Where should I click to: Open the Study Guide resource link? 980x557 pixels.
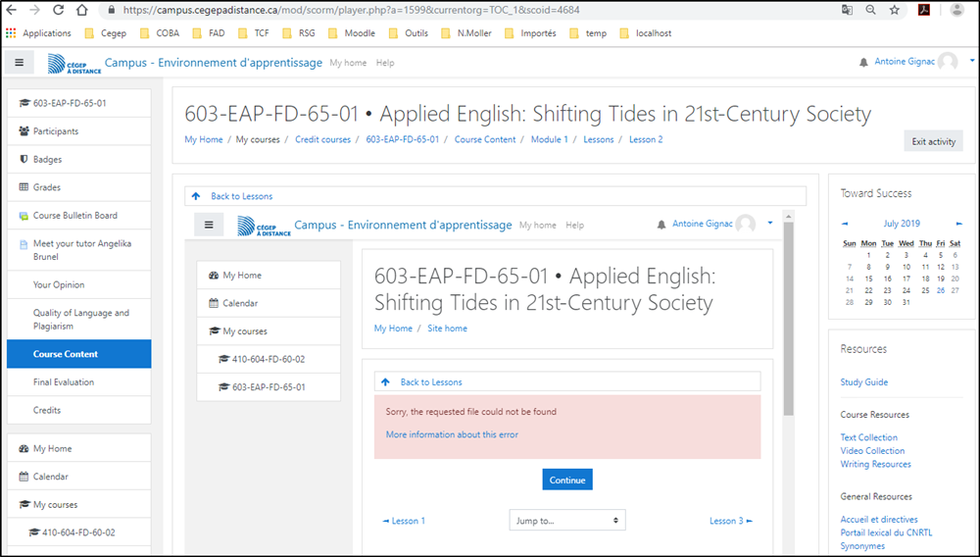(x=863, y=382)
